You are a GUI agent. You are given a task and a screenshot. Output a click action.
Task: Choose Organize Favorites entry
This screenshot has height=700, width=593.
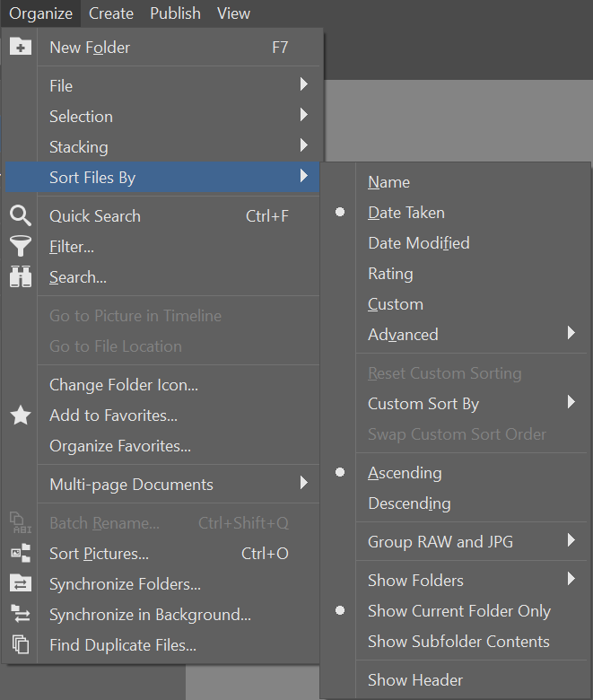tap(120, 446)
